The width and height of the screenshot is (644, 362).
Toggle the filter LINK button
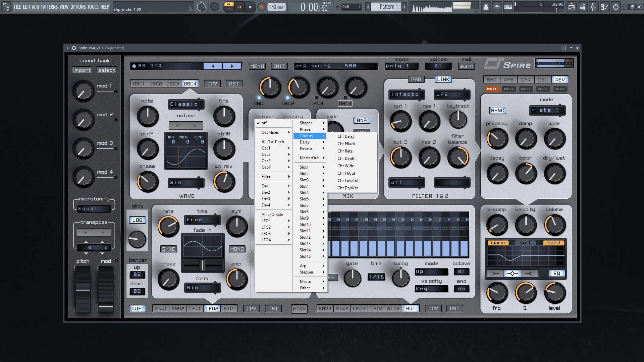(443, 79)
